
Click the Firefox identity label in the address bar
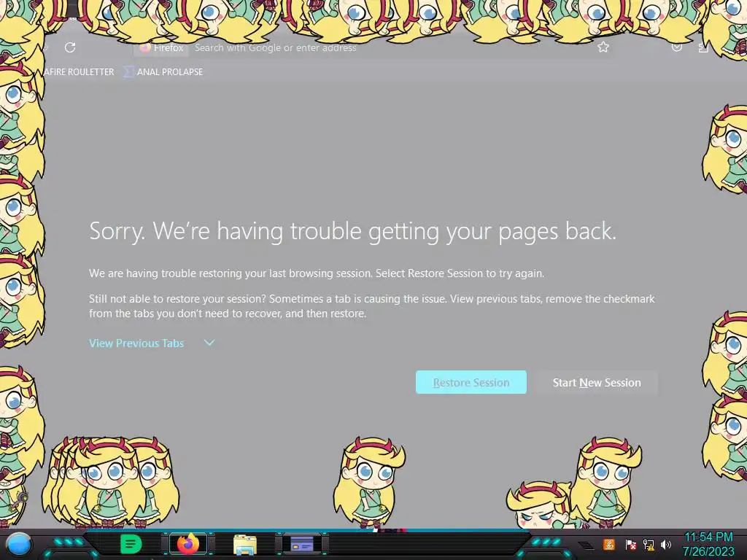pos(162,47)
